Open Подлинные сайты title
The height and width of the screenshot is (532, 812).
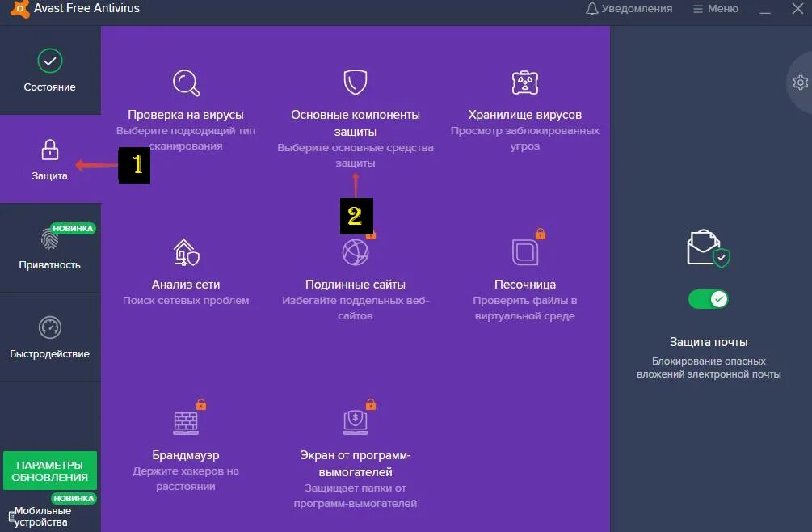[356, 285]
